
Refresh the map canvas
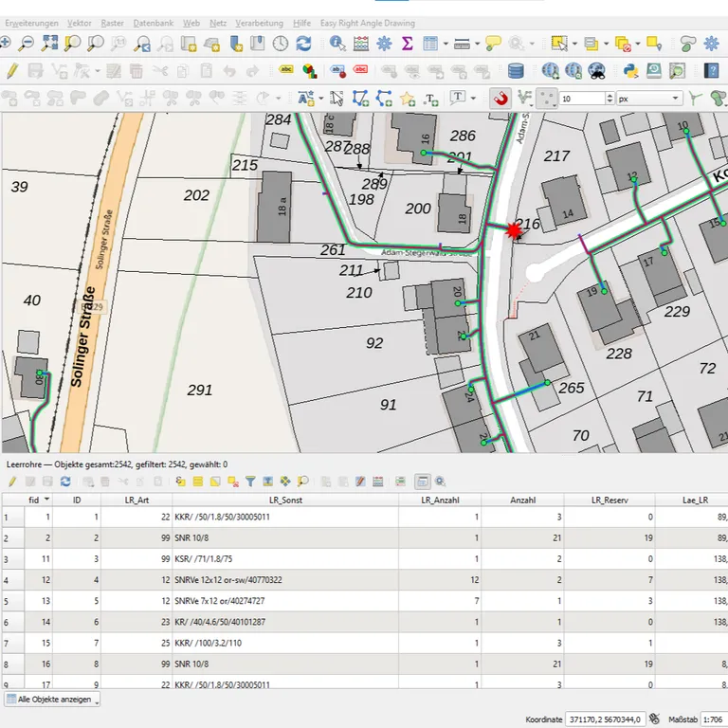coord(303,44)
